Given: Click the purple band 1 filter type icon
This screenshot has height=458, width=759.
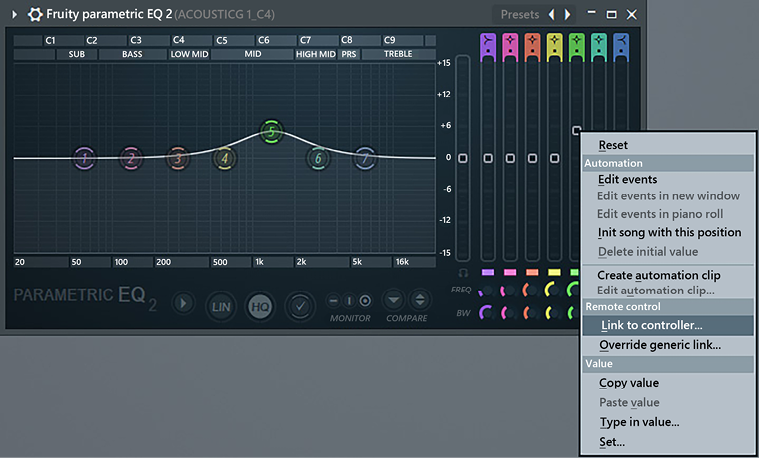Looking at the screenshot, I should click(x=488, y=47).
